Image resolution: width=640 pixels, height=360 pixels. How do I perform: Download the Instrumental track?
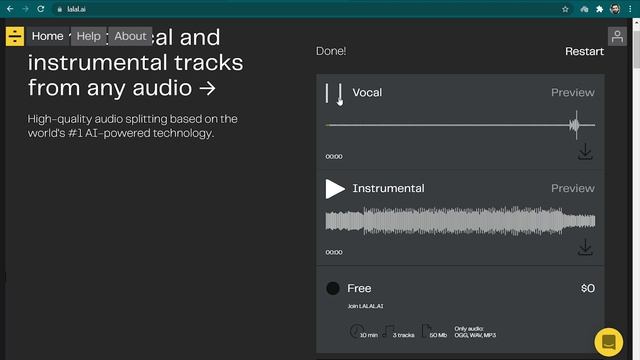[x=585, y=247]
